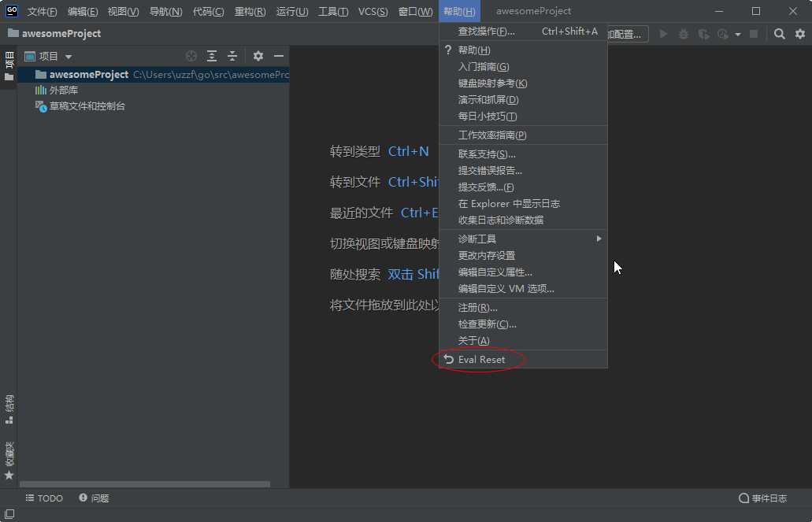Toggle the 结构 (Structure) side tool window
This screenshot has width=812, height=522.
[9, 409]
